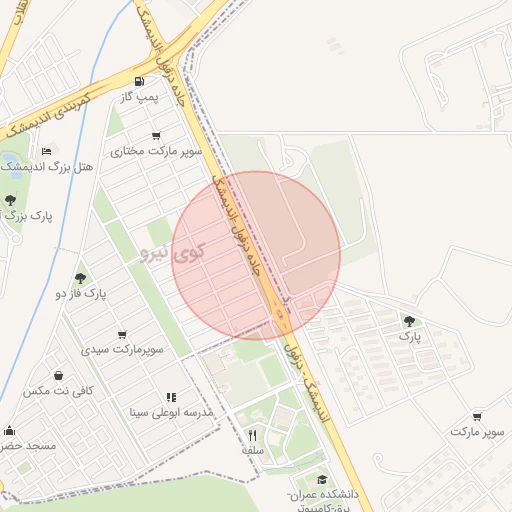Select the shopping cart icon for سوپر مارکت مختاری
This screenshot has width=512, height=512.
pos(156,136)
